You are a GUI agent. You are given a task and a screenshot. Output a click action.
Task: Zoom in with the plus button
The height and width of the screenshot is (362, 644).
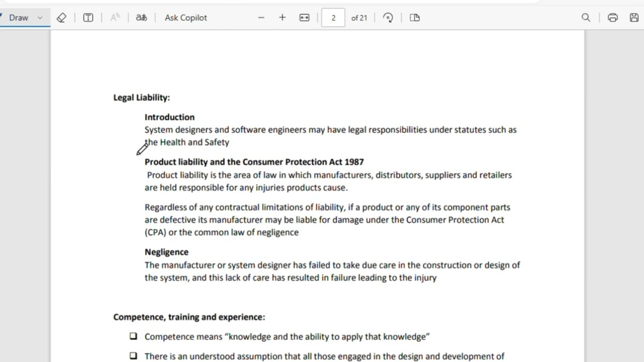(282, 18)
